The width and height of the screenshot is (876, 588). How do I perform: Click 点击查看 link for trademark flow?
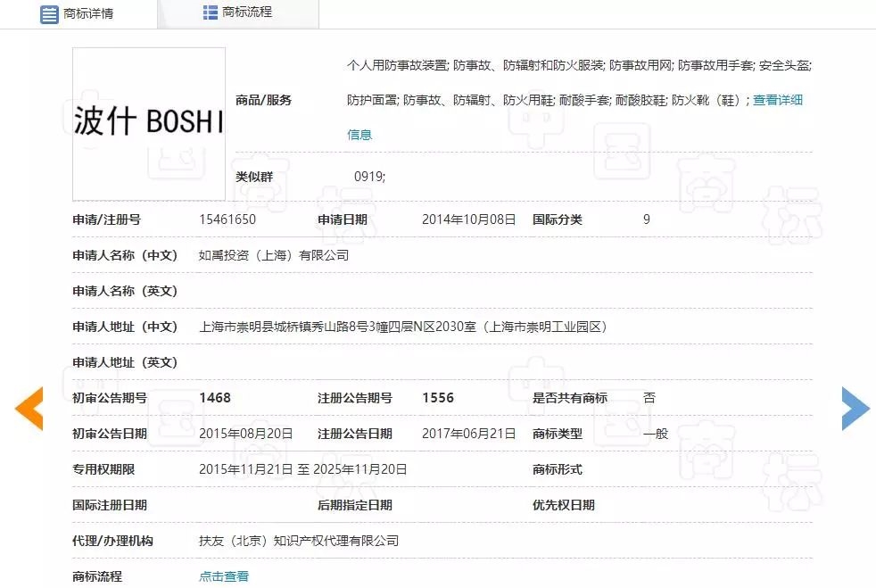point(224,576)
